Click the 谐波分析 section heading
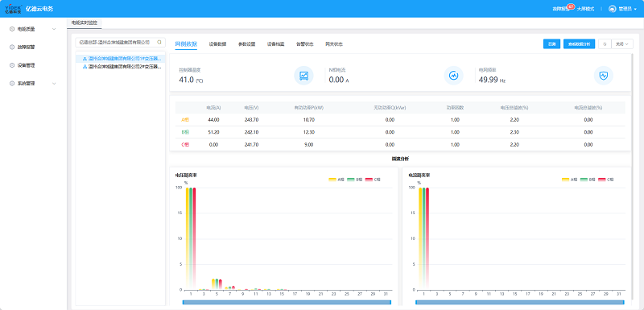 [400, 159]
